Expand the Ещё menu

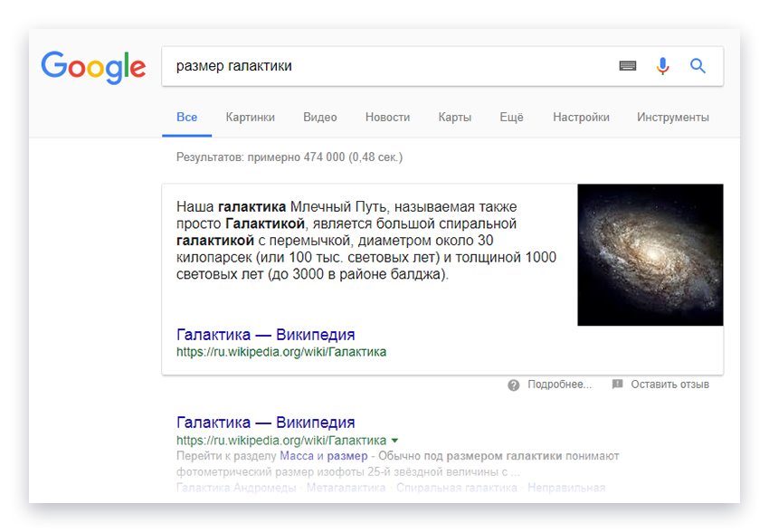pos(511,118)
